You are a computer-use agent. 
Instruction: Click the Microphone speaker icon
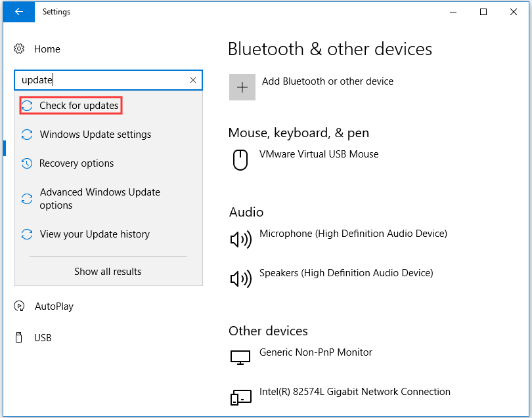[x=241, y=240]
